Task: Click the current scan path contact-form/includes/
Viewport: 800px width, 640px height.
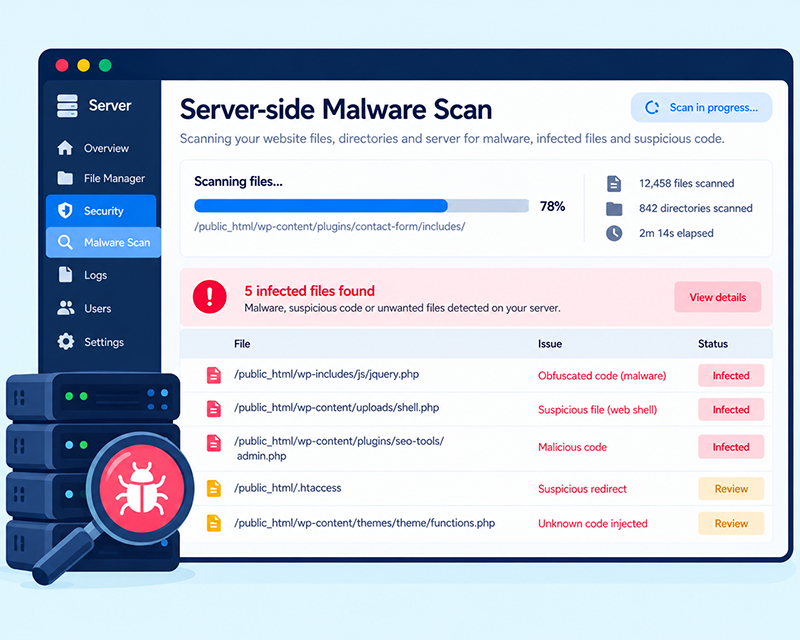Action: (x=329, y=227)
